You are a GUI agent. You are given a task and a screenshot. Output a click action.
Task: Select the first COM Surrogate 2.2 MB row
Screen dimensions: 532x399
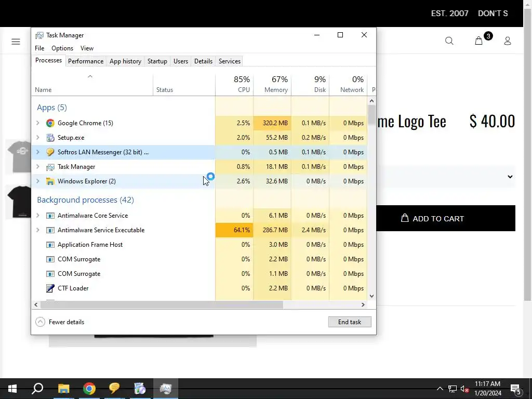[199, 259]
